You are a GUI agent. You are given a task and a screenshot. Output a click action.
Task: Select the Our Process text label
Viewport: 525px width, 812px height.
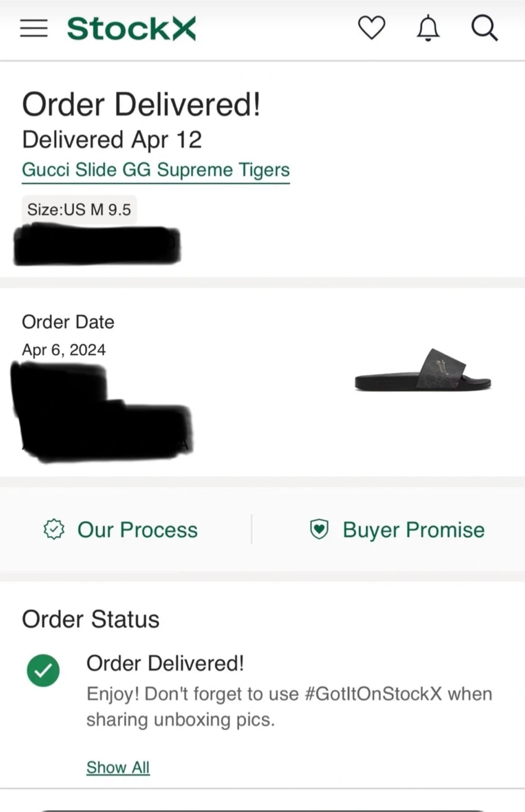click(138, 530)
